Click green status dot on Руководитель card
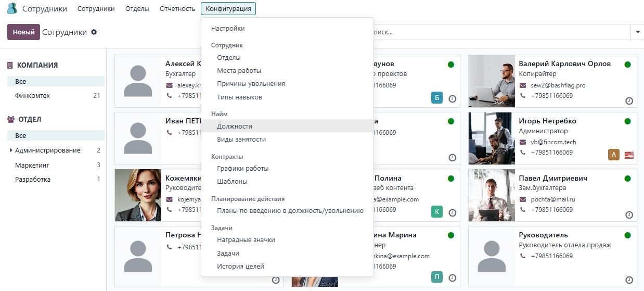The width and height of the screenshot is (644, 291). (x=627, y=235)
